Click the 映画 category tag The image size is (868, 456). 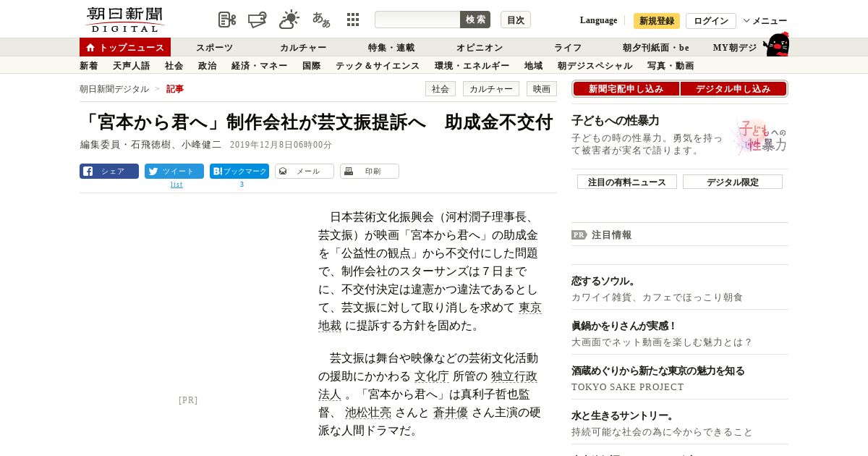coord(542,89)
